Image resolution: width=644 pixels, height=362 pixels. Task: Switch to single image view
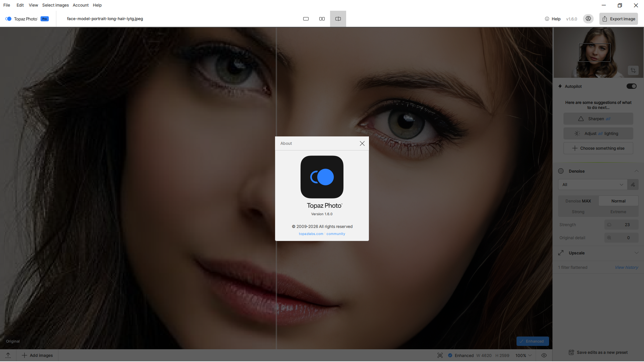tap(306, 19)
